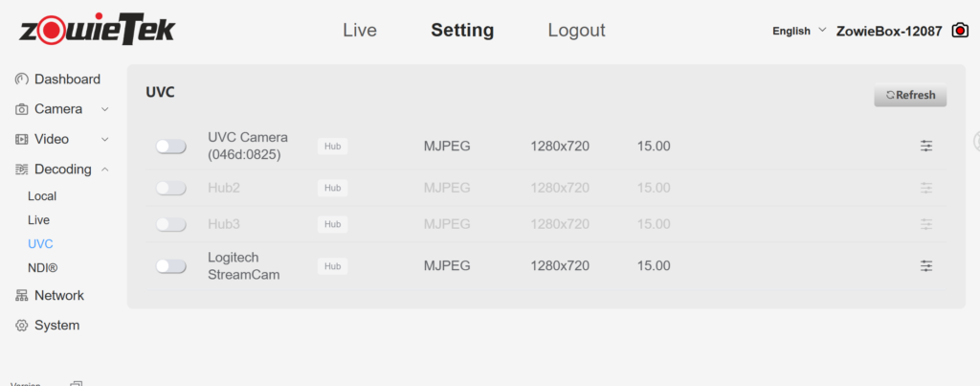This screenshot has height=386, width=980.
Task: Open settings sliders for UVC Camera (046d:0825)
Action: tap(926, 146)
